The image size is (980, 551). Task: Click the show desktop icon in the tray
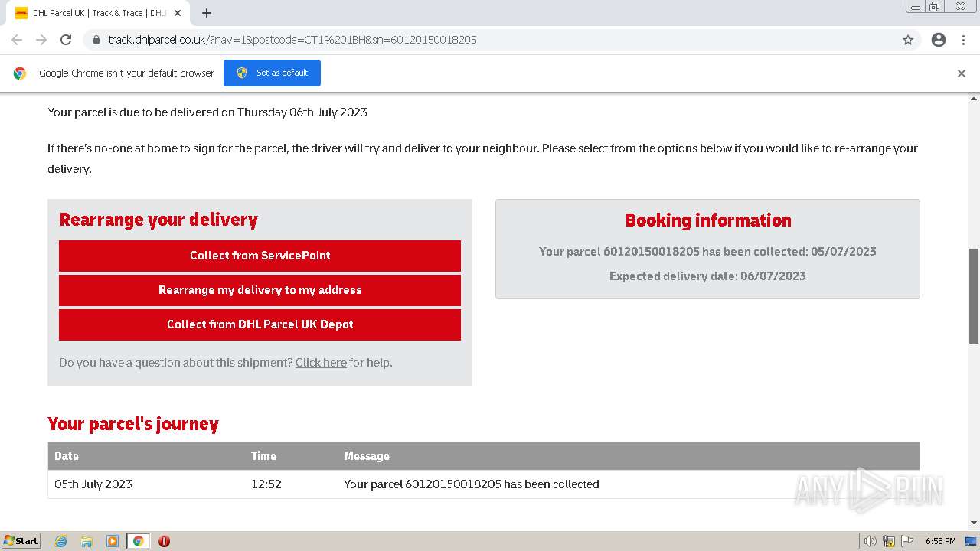point(971,541)
